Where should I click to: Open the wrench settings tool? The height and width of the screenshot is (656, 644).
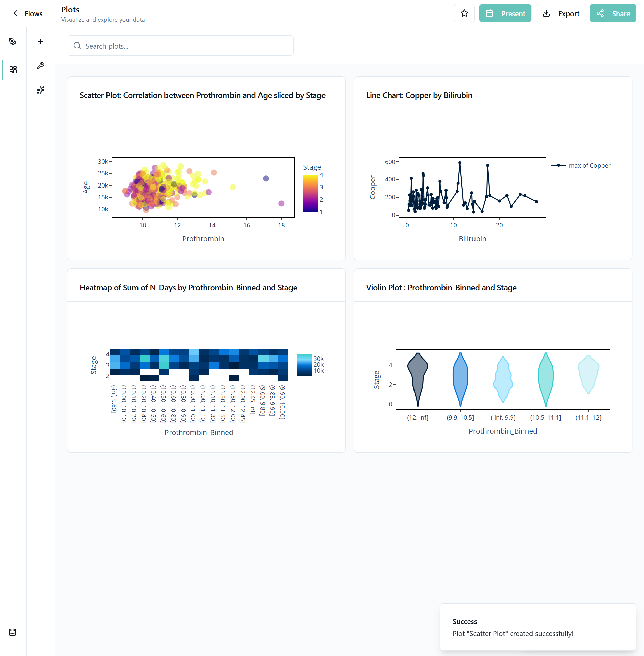click(40, 66)
